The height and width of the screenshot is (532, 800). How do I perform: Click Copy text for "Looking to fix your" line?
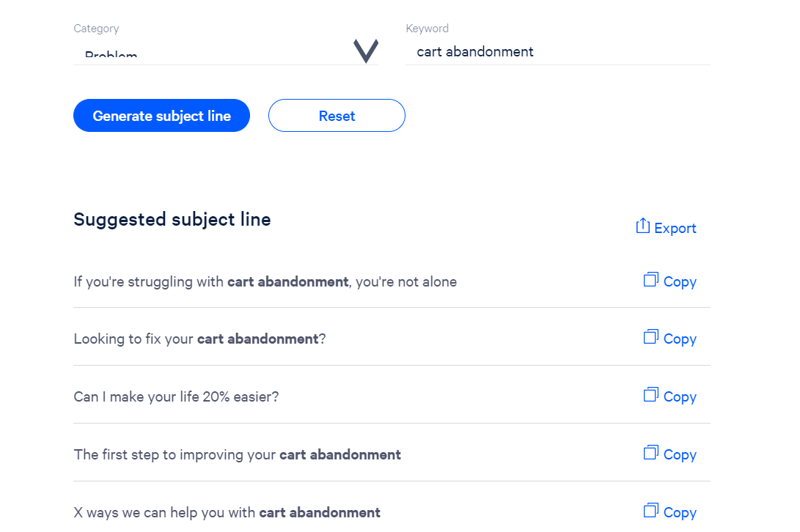click(x=680, y=339)
